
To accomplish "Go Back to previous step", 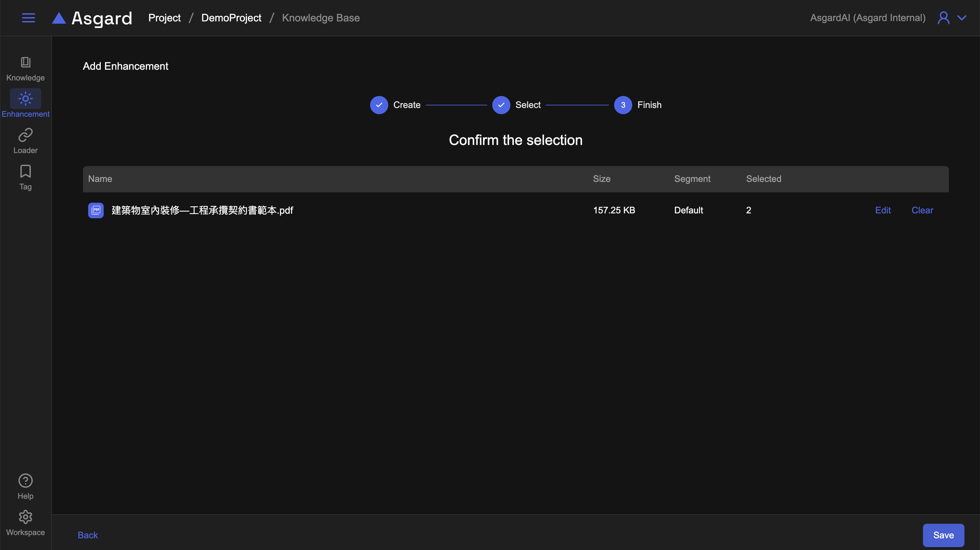I will [x=87, y=535].
